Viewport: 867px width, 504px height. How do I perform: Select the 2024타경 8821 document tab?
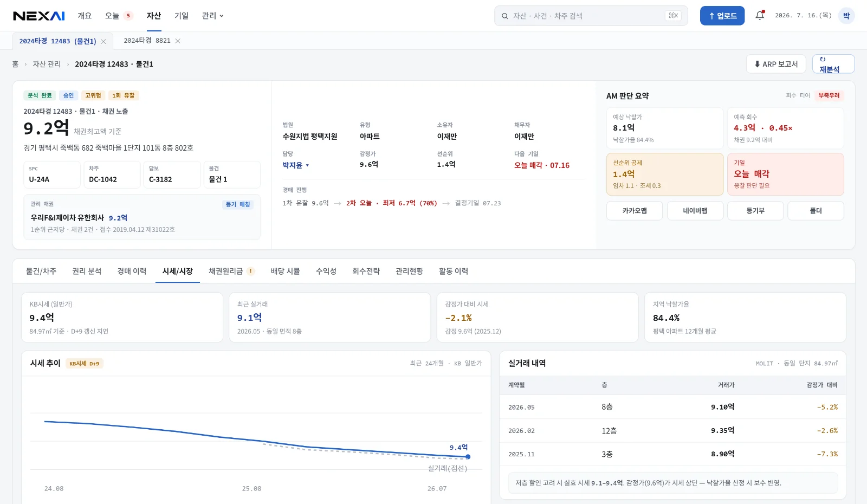point(147,41)
